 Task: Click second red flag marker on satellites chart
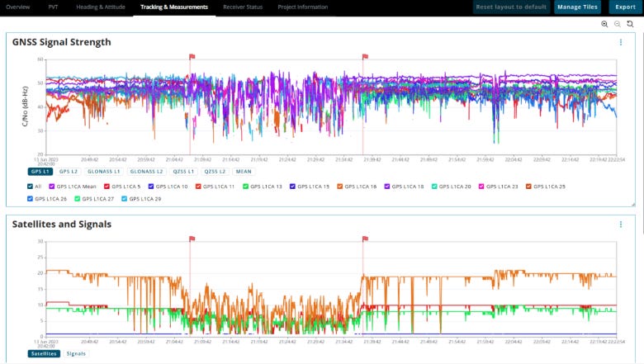(365, 239)
